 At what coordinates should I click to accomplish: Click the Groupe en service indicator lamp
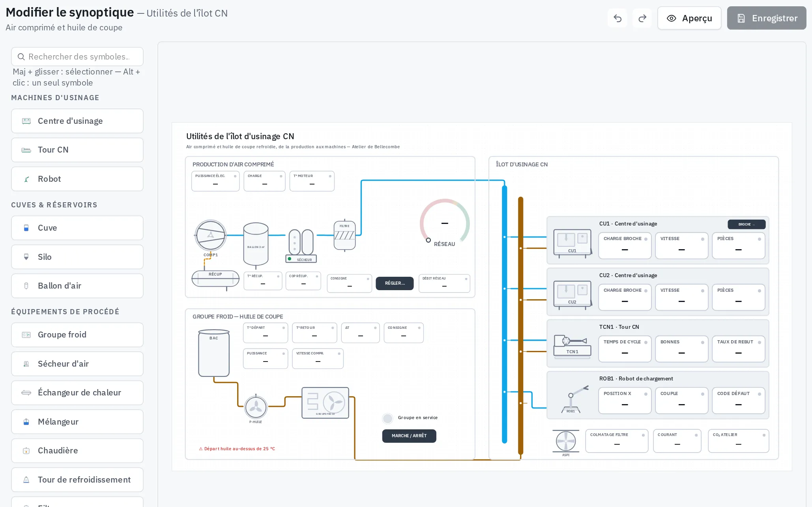[388, 418]
